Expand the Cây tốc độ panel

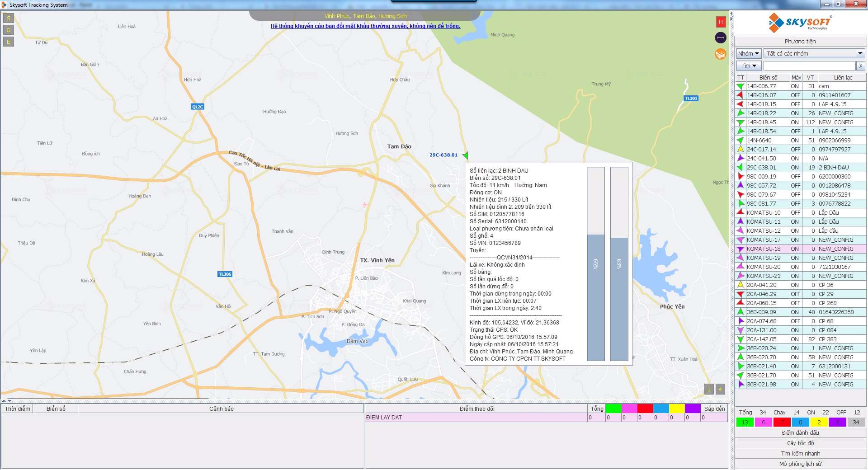pos(800,443)
